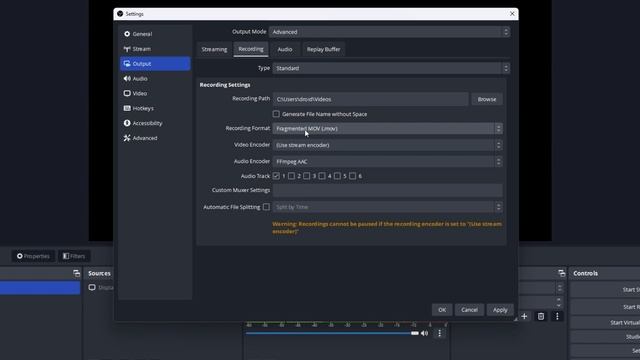The image size is (640, 360).
Task: Click the Cancel button
Action: tap(469, 310)
